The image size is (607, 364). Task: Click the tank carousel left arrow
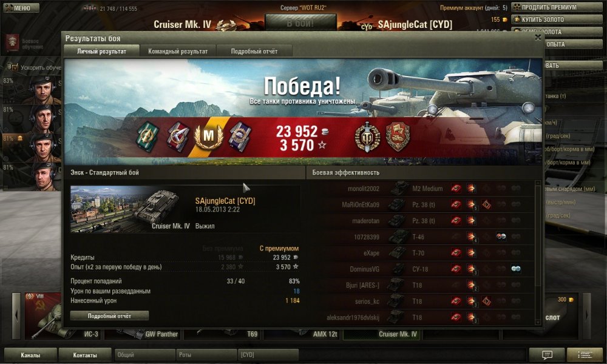(16, 315)
